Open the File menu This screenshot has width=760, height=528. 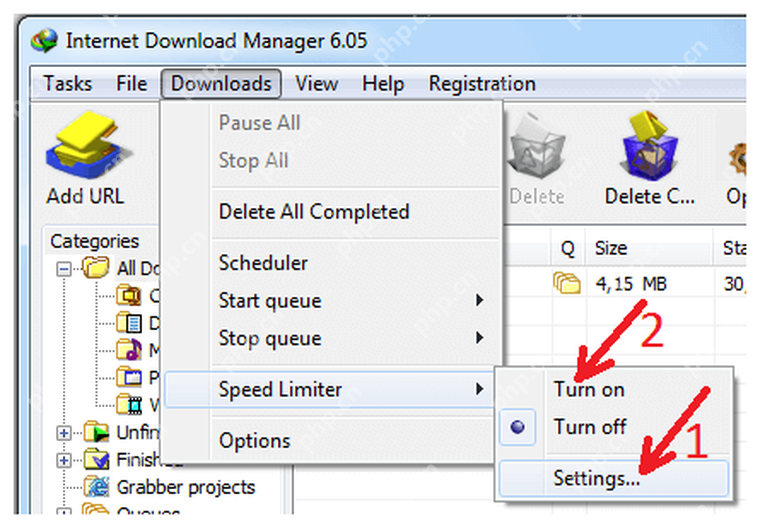coord(131,84)
